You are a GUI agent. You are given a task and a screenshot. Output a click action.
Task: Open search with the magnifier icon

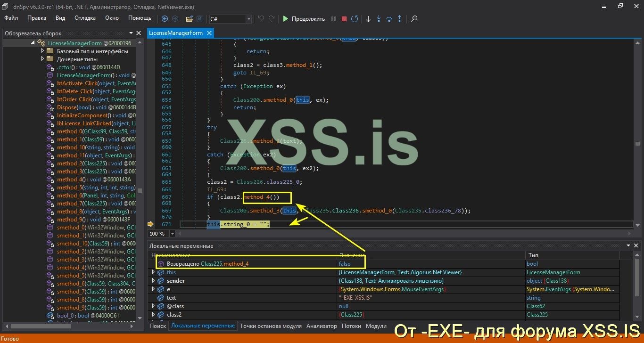[x=414, y=19]
